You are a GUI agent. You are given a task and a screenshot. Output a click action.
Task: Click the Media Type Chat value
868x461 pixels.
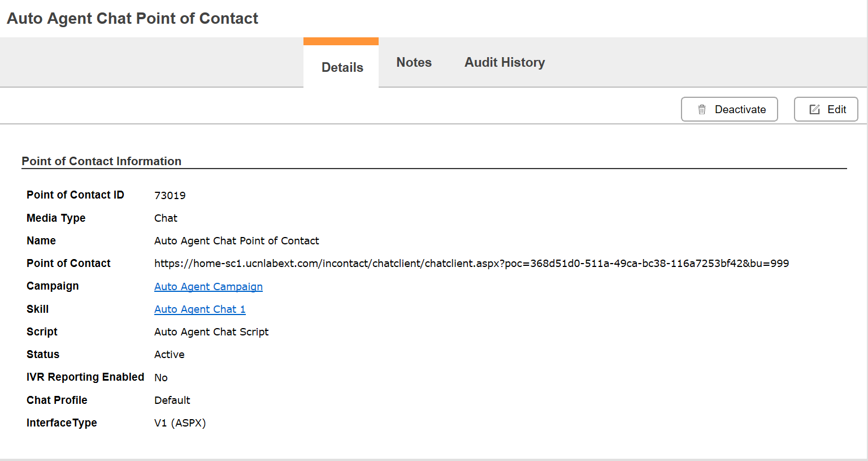point(166,218)
